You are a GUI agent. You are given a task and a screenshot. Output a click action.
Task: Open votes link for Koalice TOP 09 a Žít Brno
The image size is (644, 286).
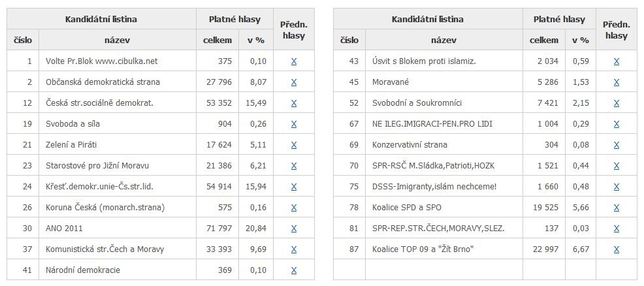pyautogui.click(x=617, y=249)
